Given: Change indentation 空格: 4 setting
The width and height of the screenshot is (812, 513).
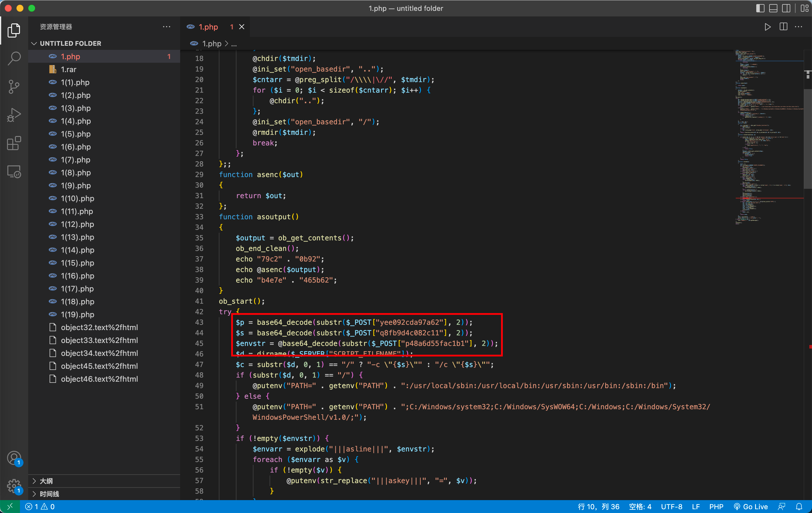Looking at the screenshot, I should tap(640, 507).
